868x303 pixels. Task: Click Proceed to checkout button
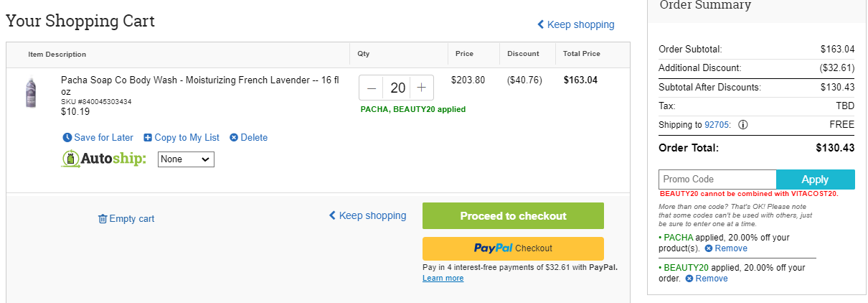pyautogui.click(x=513, y=215)
